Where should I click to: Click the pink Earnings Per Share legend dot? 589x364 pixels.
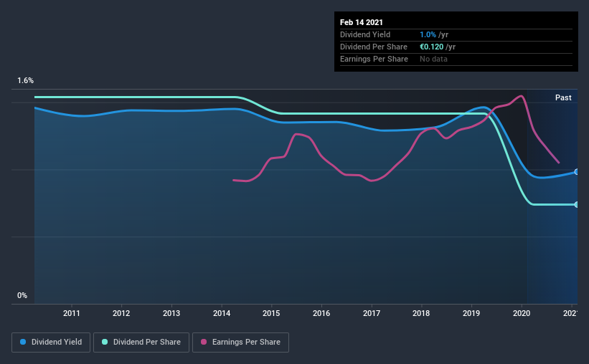point(204,342)
